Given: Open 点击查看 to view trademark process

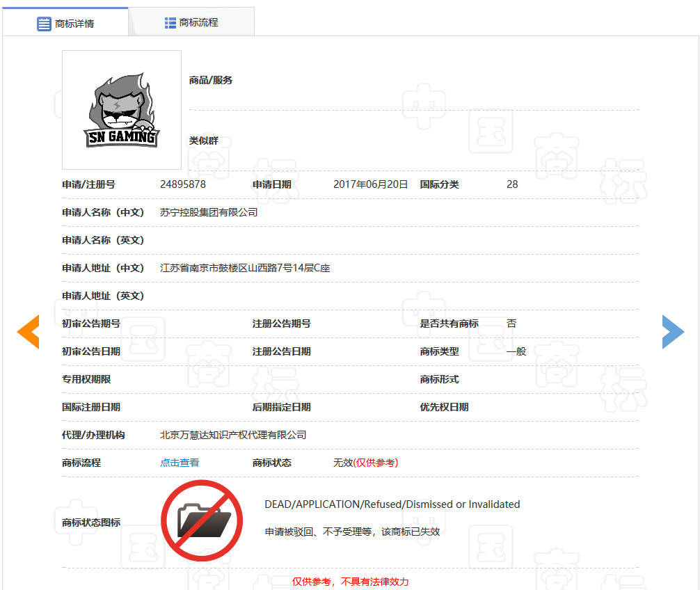Looking at the screenshot, I should (179, 462).
